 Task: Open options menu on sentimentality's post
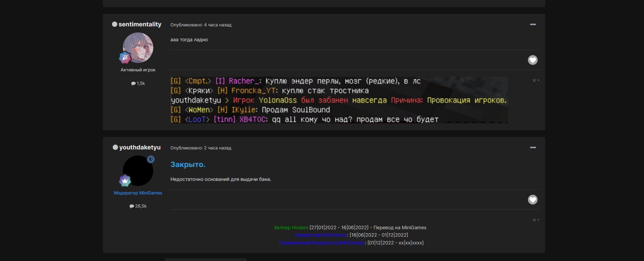pyautogui.click(x=533, y=24)
